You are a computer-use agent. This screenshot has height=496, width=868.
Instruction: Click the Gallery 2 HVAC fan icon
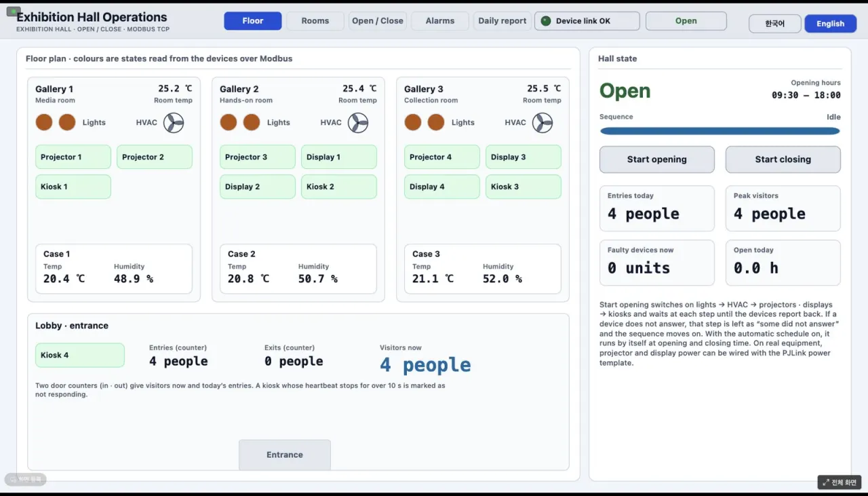point(358,123)
